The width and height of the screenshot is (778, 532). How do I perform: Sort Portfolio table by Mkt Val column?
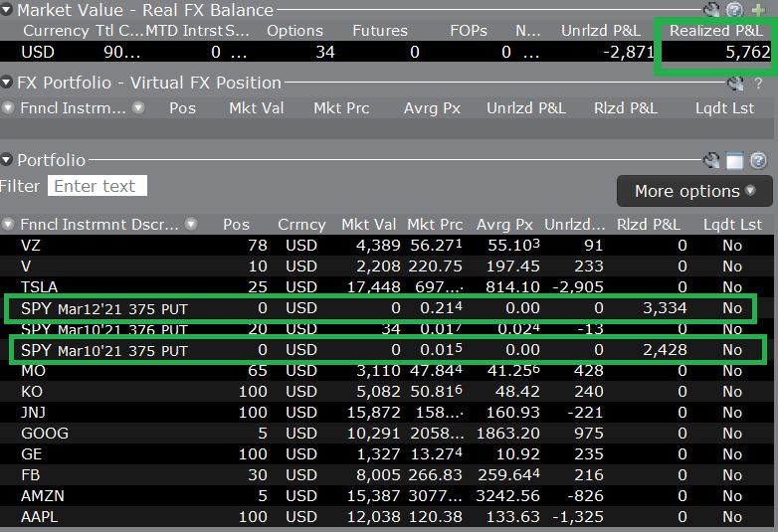369,225
